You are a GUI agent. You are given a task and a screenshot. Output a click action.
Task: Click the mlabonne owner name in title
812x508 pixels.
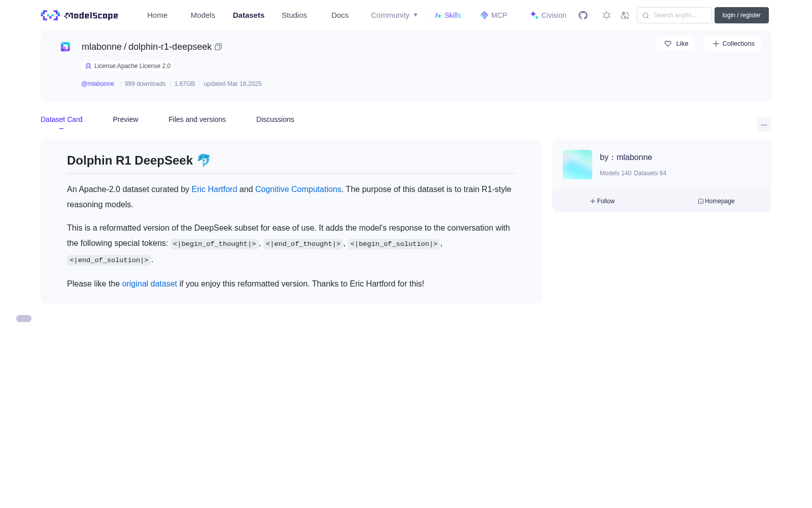101,47
